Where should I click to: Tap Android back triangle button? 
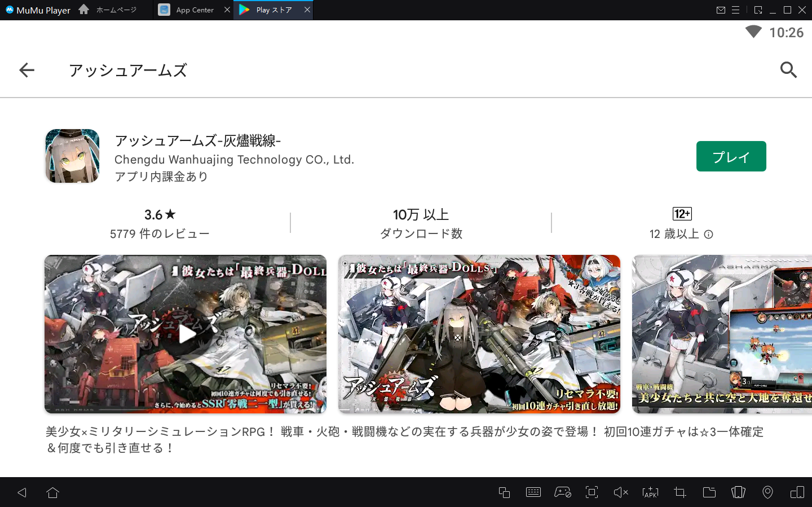tap(22, 492)
